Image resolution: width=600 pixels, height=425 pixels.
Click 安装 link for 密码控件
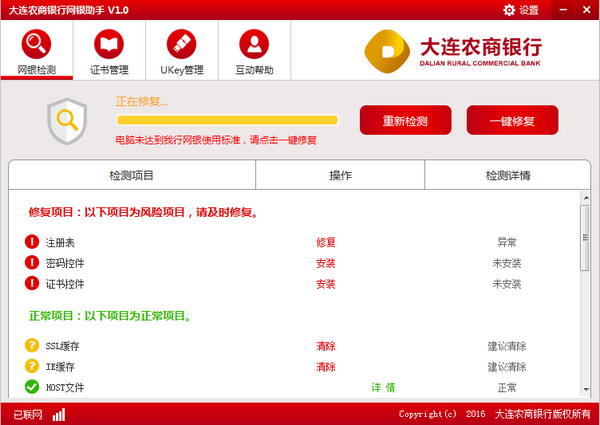click(326, 263)
